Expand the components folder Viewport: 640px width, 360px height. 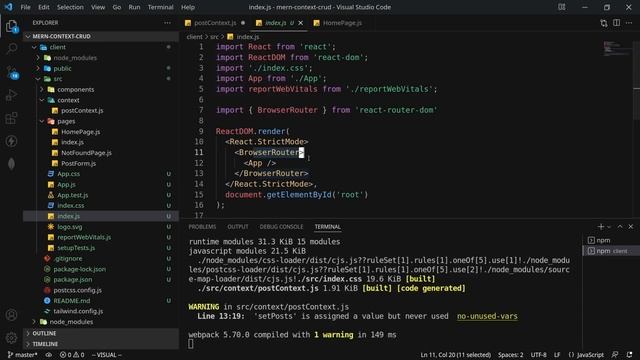coord(101,89)
